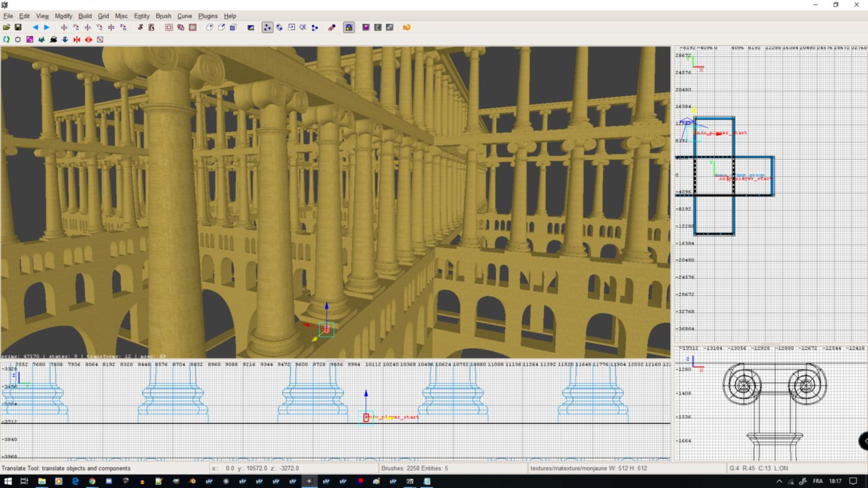Image resolution: width=868 pixels, height=488 pixels.
Task: Click the z-axis flip icon
Action: [111, 27]
